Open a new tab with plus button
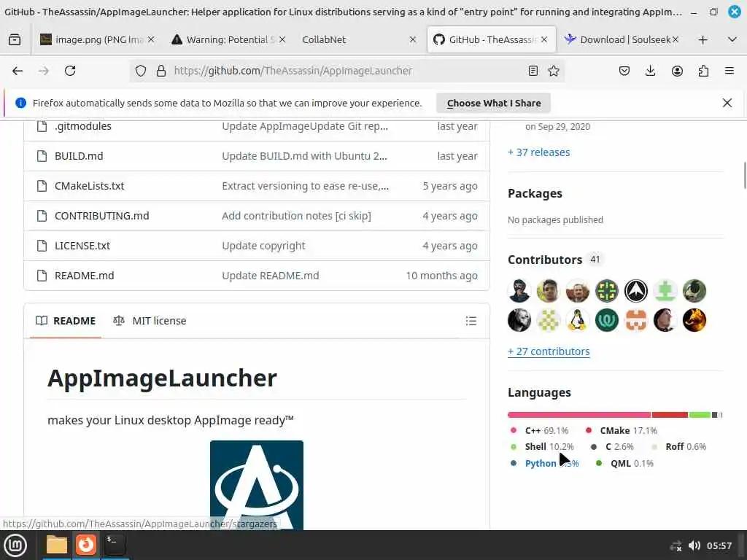747x560 pixels. [703, 39]
